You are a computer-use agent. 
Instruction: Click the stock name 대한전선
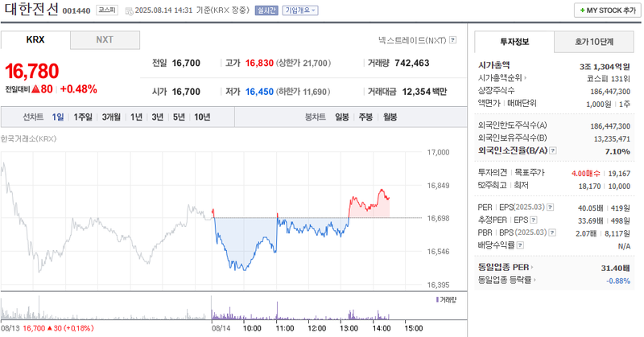(31, 9)
